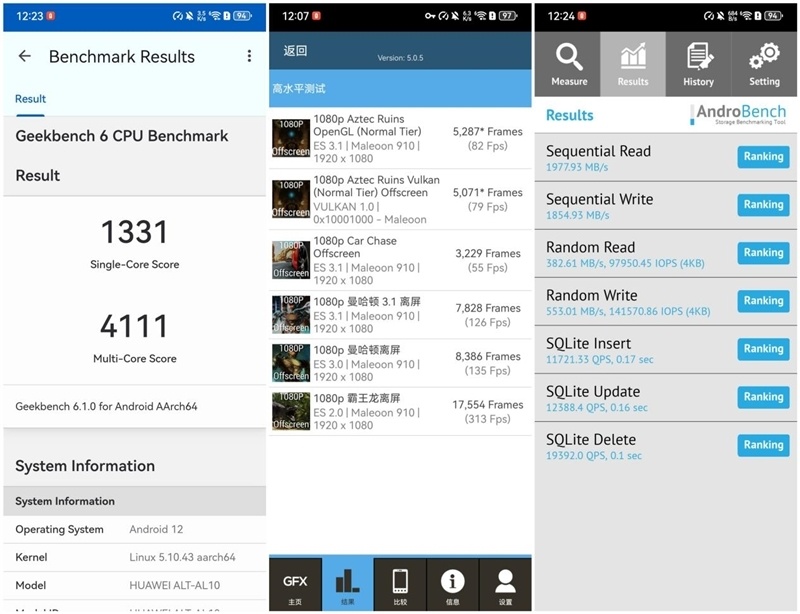Viewport: 800px width, 614px height.
Task: Open the Aztec Ruins OpenGL thumbnail
Action: click(x=291, y=138)
